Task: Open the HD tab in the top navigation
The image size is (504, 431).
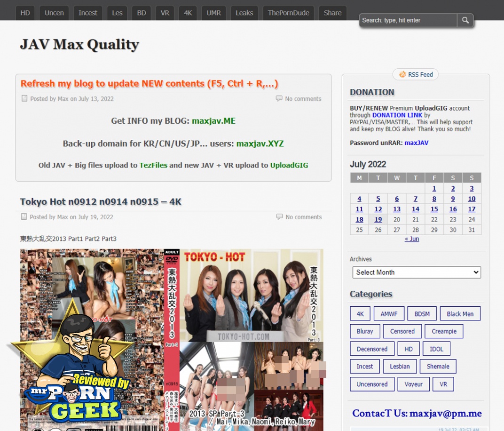Action: tap(25, 13)
